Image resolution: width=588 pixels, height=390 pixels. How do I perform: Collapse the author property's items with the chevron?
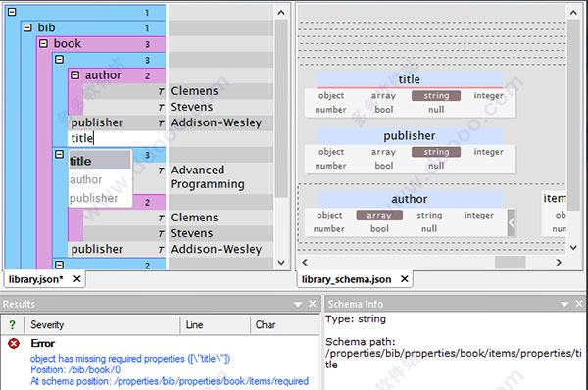(512, 222)
